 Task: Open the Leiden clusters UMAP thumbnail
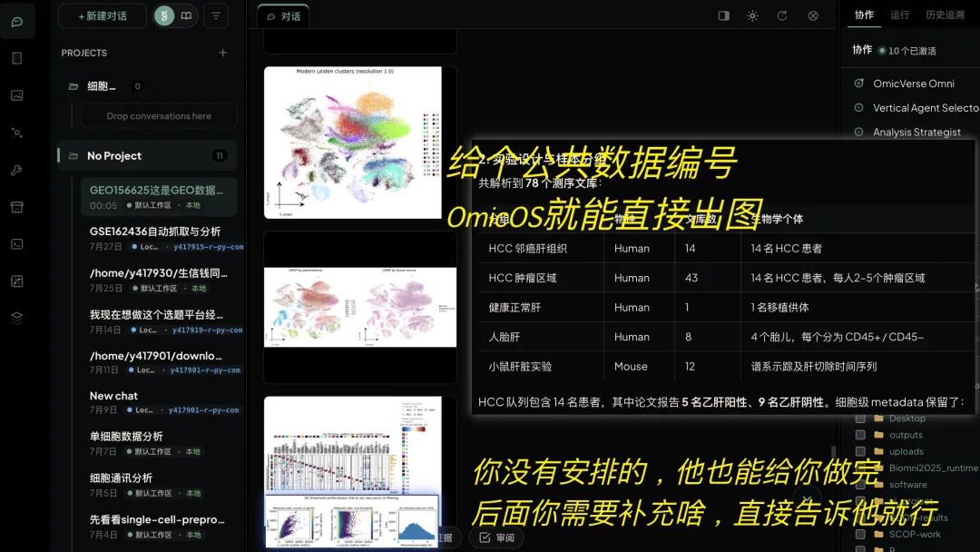click(x=352, y=143)
